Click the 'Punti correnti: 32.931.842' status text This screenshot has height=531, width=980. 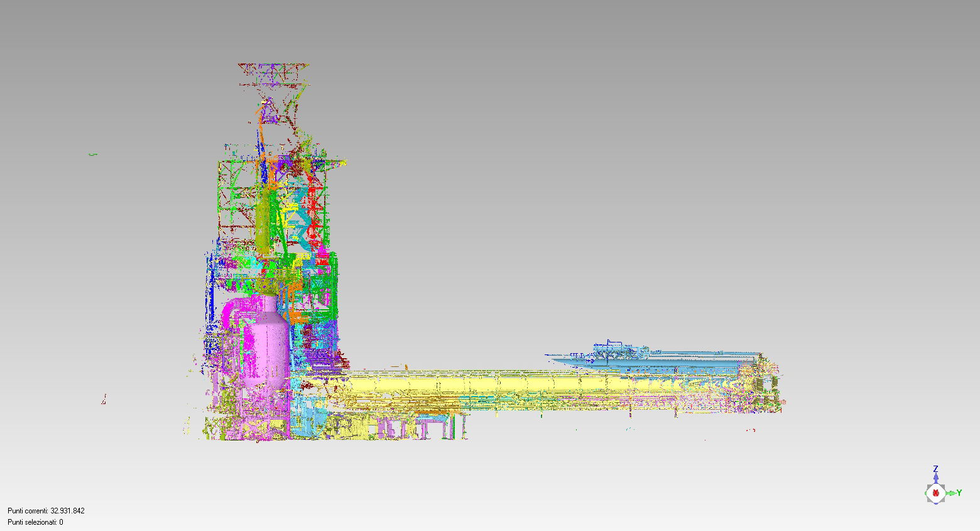46,511
